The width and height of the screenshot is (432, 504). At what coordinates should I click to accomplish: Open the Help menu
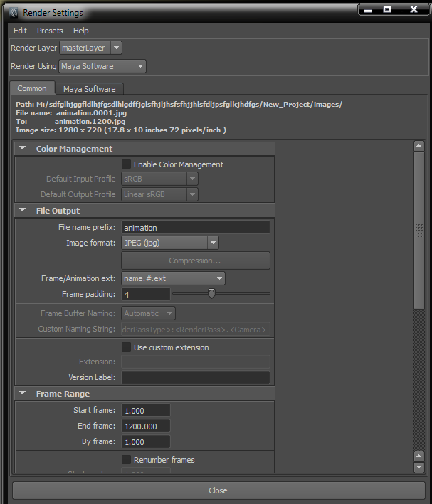[80, 31]
